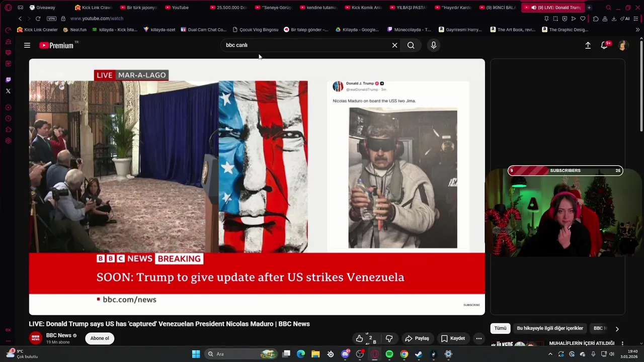Open the Opera sidebar extensions cube icon
644x362 pixels.
[8, 130]
